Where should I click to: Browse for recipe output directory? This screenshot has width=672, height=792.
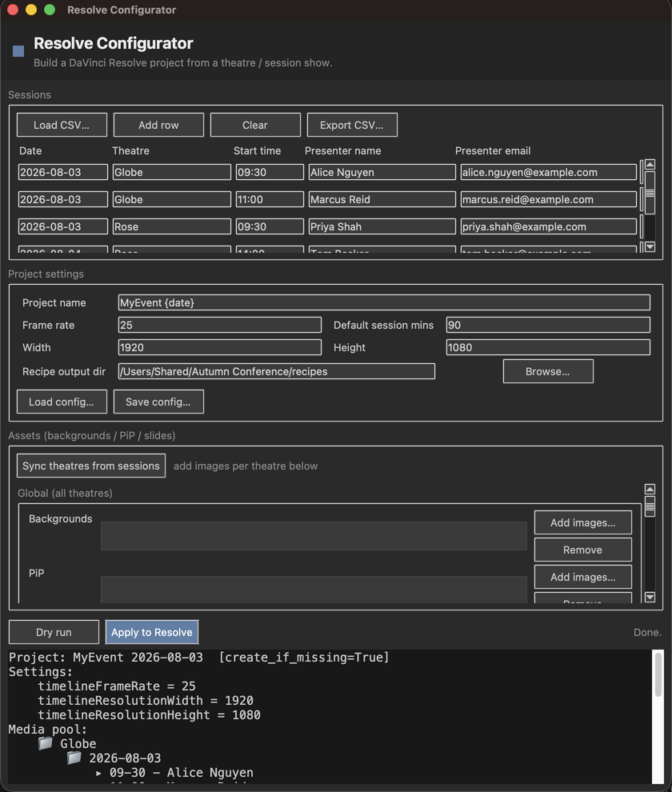[548, 371]
